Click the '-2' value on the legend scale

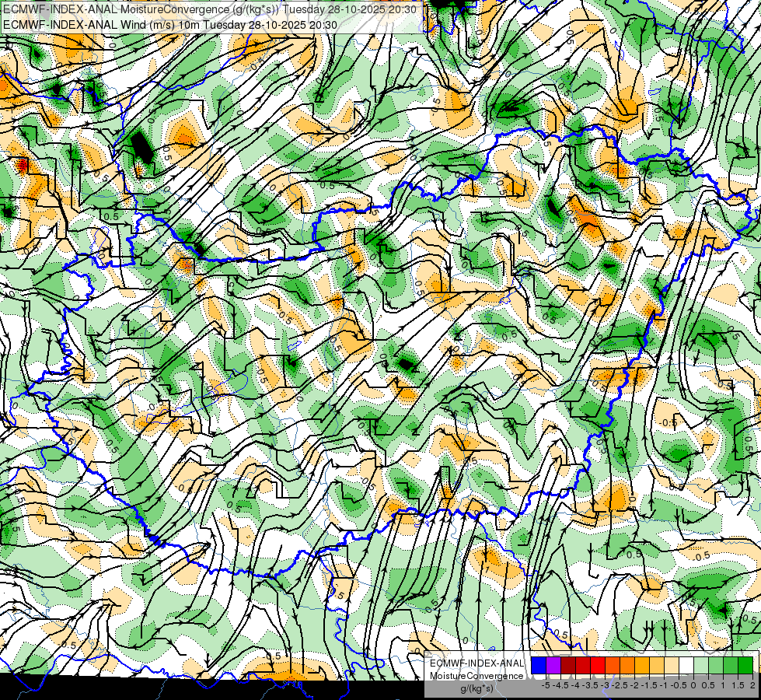(635, 685)
